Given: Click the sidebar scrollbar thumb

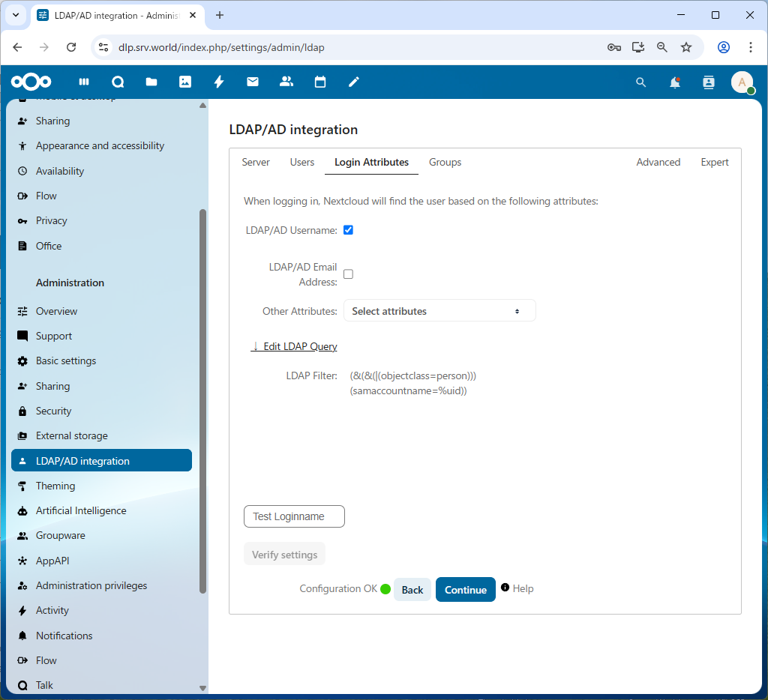Looking at the screenshot, I should click(x=202, y=402).
